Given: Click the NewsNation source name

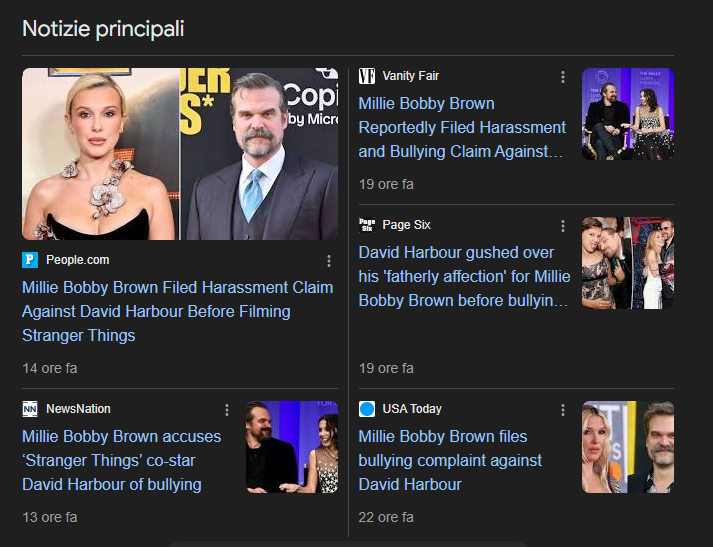Looking at the screenshot, I should tap(78, 409).
